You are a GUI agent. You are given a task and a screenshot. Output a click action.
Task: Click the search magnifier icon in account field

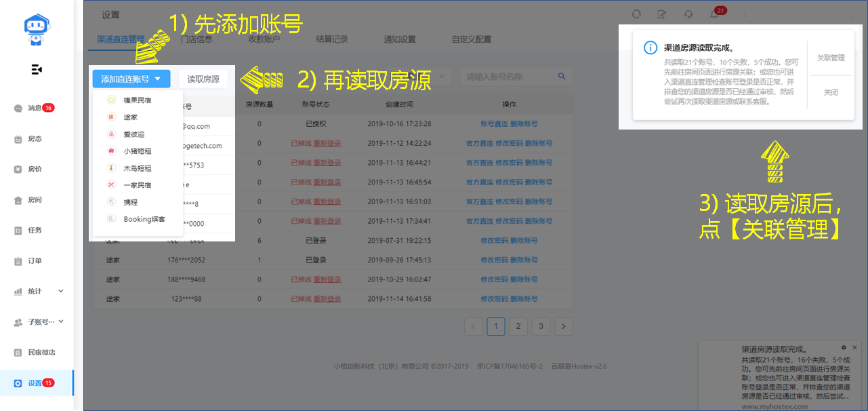pos(562,77)
